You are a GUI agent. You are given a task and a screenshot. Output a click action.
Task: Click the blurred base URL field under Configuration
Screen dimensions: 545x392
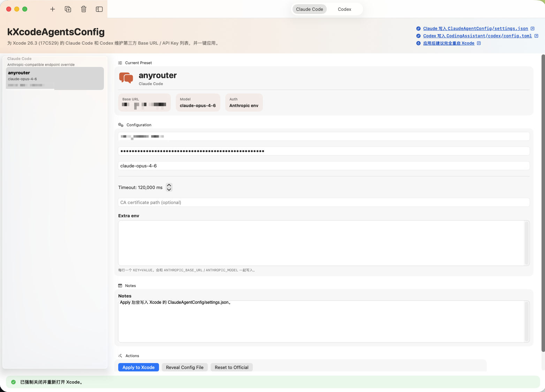pyautogui.click(x=324, y=136)
